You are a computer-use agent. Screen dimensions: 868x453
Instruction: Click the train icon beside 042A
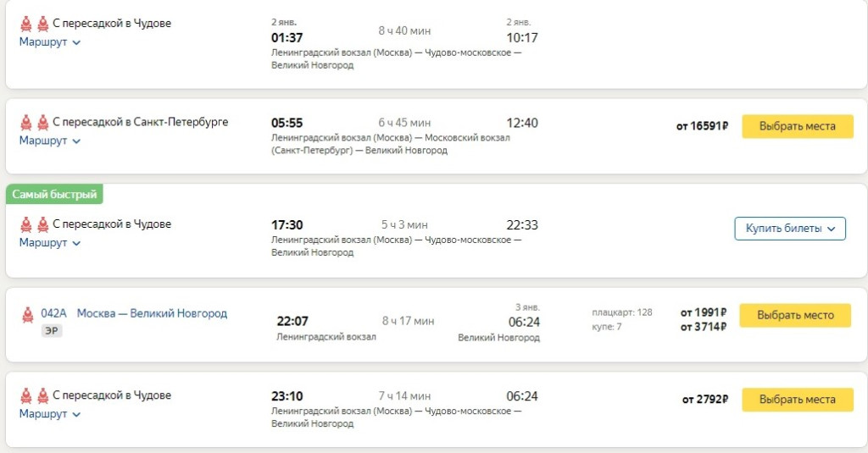point(27,314)
